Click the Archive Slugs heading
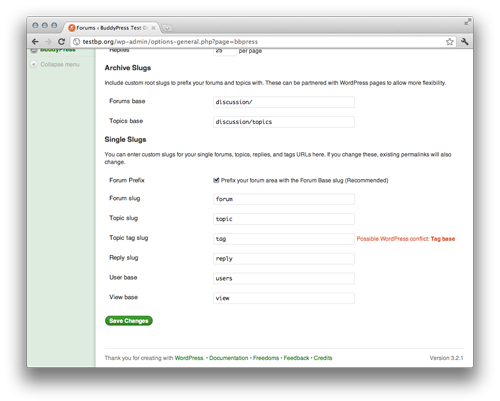The image size is (500, 401). [x=128, y=68]
